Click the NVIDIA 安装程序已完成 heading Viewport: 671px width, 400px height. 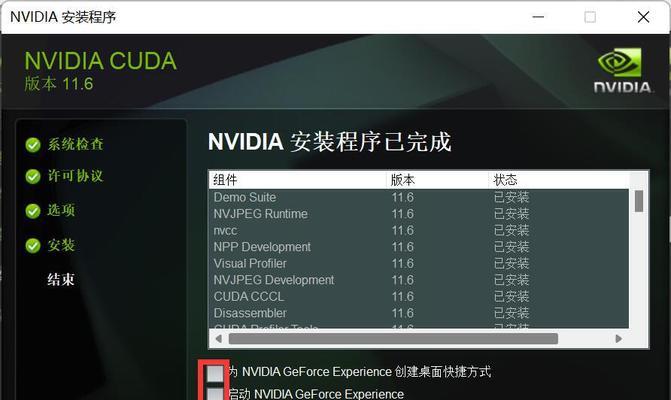click(x=330, y=142)
